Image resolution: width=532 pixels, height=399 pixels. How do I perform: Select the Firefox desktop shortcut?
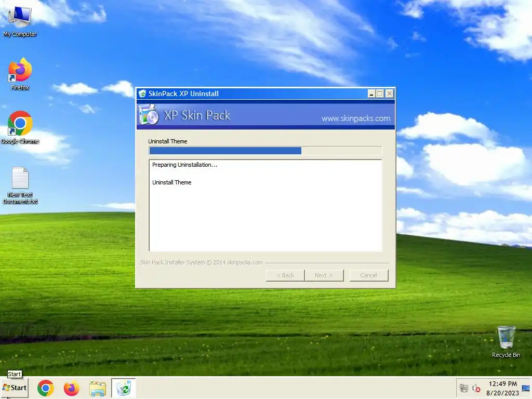(20, 74)
